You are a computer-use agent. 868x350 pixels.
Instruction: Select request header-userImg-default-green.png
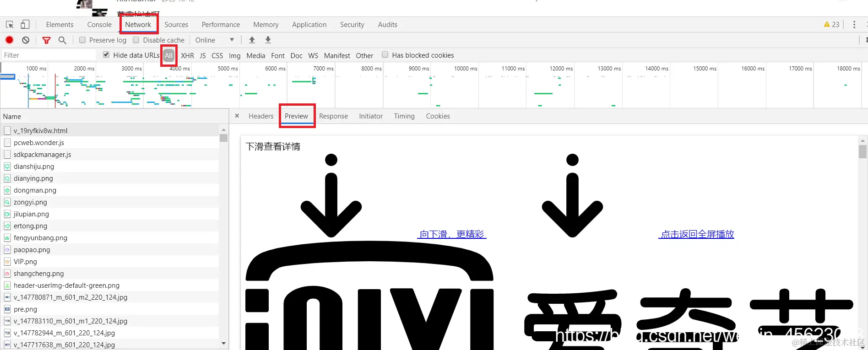pos(110,285)
